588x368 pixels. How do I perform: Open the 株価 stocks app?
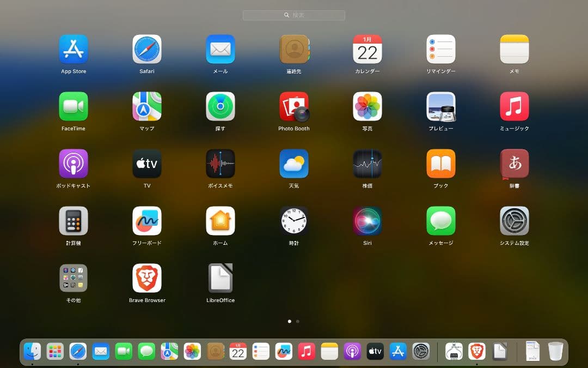point(367,164)
